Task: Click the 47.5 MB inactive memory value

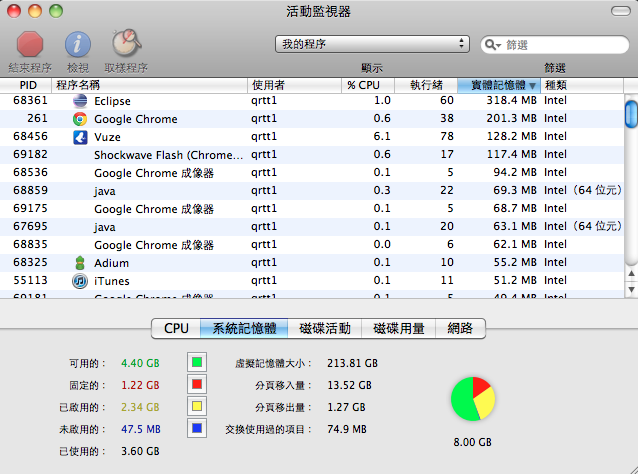Action: 141,429
